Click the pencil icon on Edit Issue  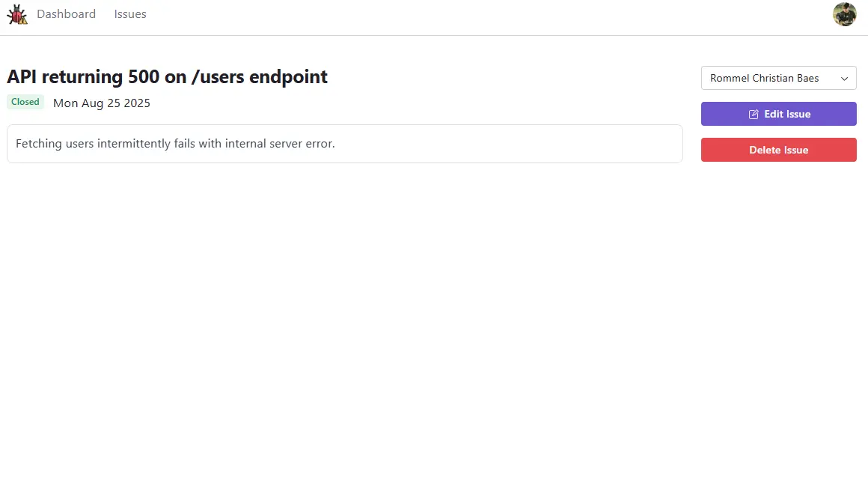click(x=754, y=114)
